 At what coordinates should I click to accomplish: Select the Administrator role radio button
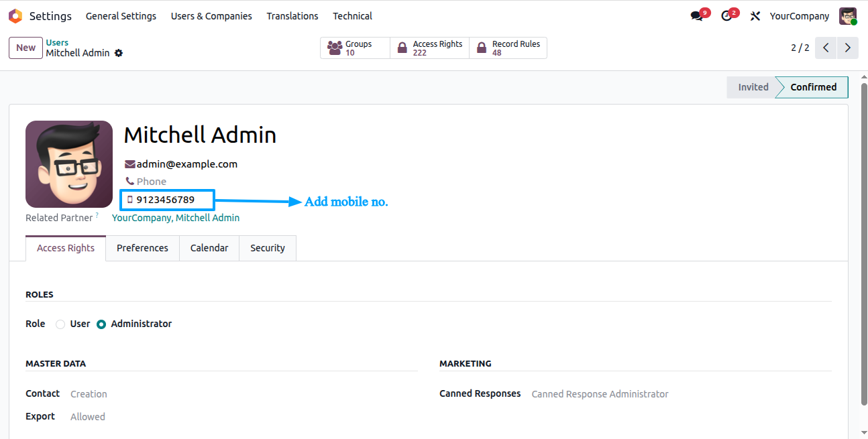[x=101, y=324]
